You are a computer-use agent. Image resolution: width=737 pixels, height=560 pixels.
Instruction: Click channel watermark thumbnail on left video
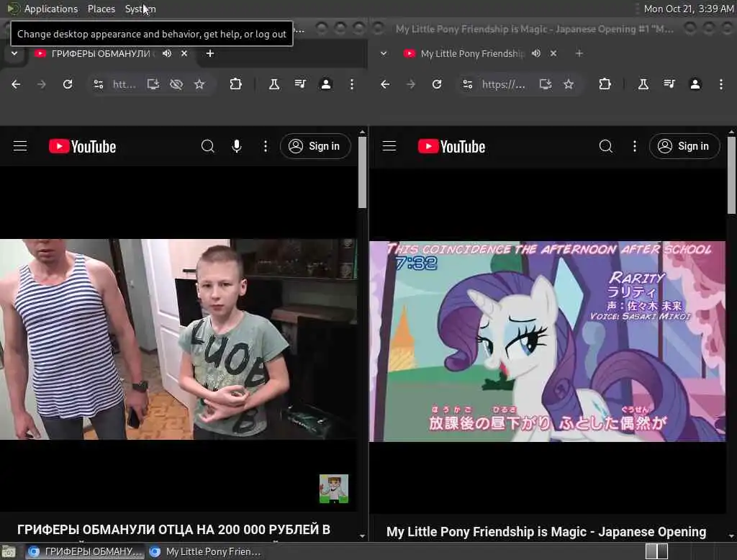(334, 489)
